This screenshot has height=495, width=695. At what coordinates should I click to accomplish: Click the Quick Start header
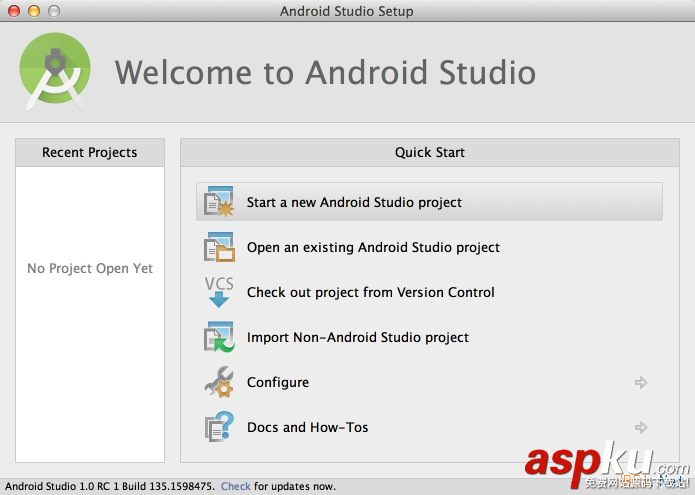(430, 152)
